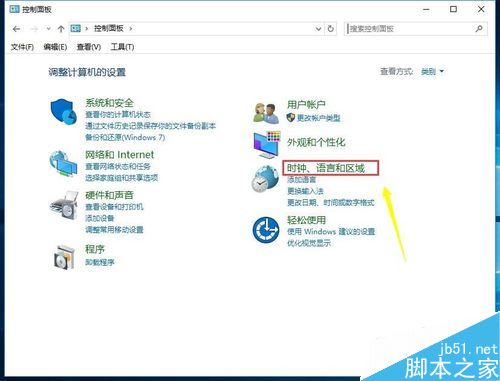The height and width of the screenshot is (381, 500).
Task: Expand the chevron before 控制面板 in path
Action: (x=87, y=29)
